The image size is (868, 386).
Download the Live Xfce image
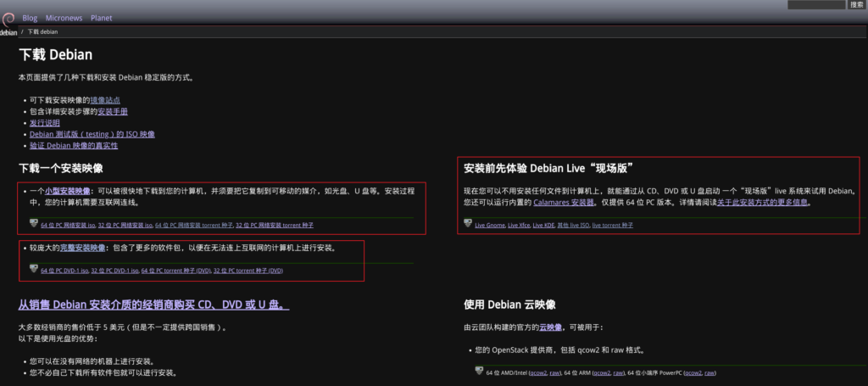point(519,226)
